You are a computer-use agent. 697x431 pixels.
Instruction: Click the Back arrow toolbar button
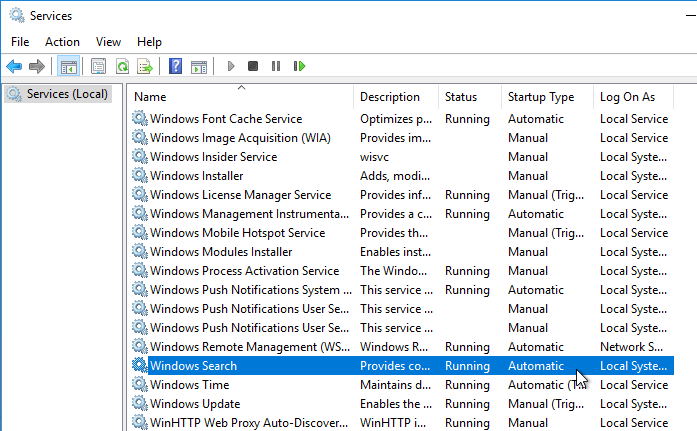tap(14, 67)
